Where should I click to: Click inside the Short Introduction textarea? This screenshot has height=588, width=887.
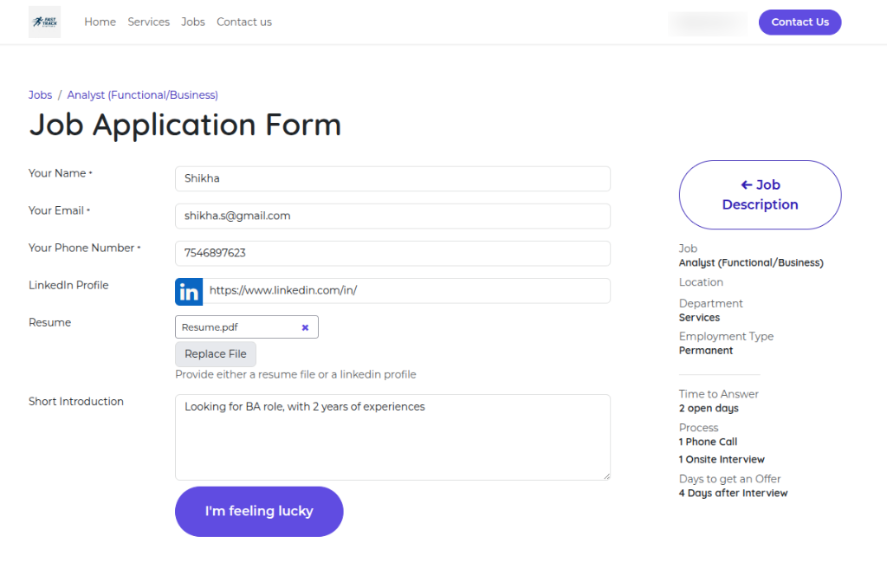(392, 437)
